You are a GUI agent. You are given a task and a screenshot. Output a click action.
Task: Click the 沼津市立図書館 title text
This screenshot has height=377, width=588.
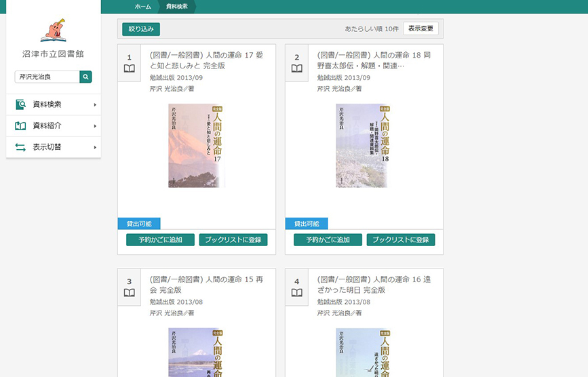tap(54, 54)
